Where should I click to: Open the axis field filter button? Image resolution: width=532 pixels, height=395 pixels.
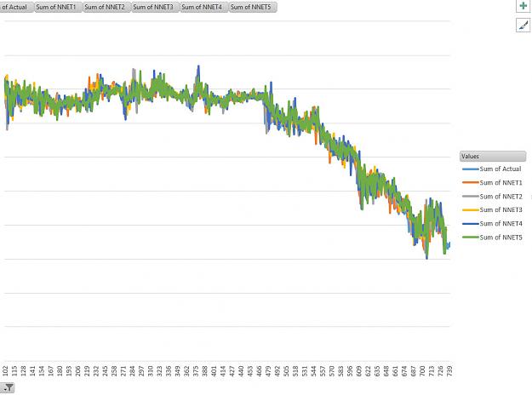(7, 387)
